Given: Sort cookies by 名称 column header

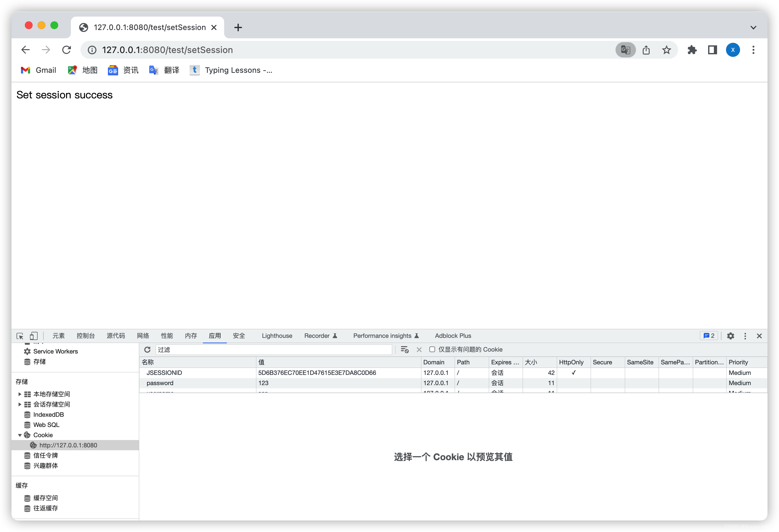Looking at the screenshot, I should [x=197, y=362].
